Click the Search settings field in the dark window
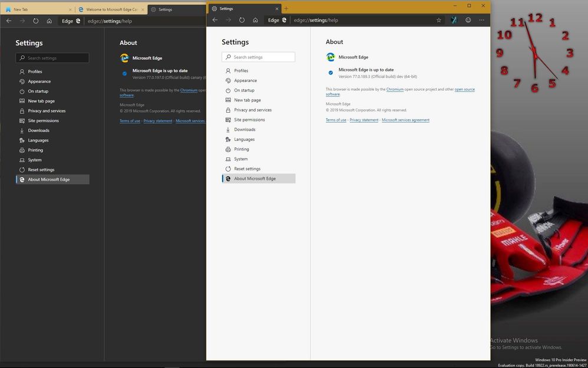Viewport: 588px width, 368px height. point(52,58)
